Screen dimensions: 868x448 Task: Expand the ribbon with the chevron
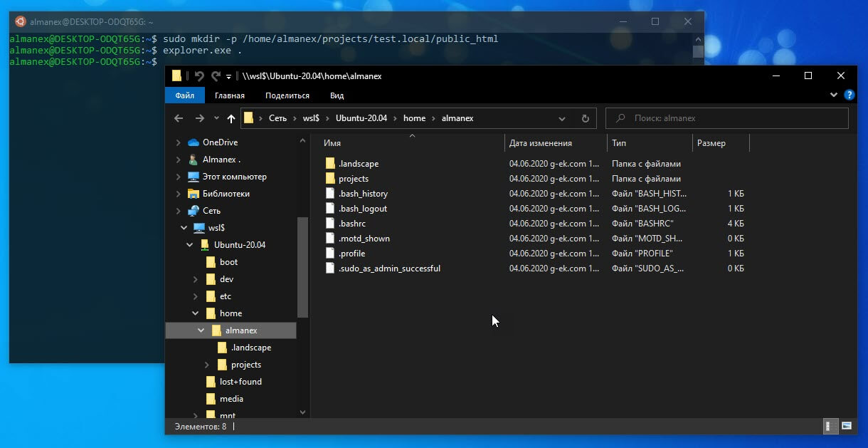click(834, 95)
